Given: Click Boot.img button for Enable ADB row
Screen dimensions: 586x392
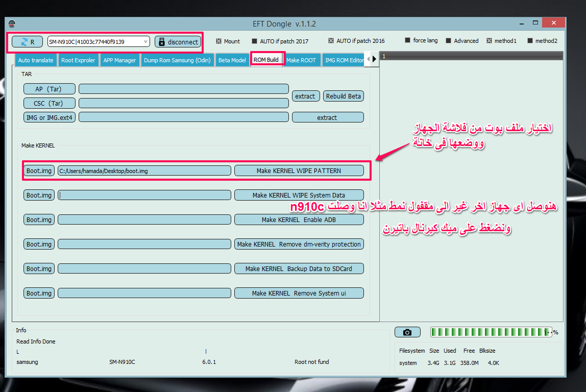Looking at the screenshot, I should (39, 219).
